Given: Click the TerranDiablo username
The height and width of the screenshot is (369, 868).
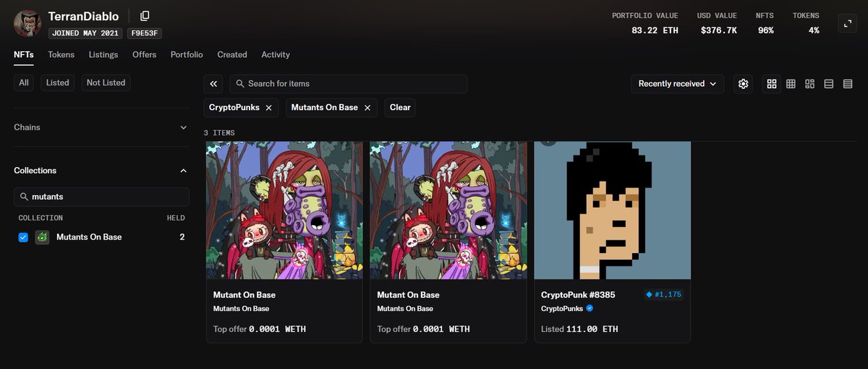Looking at the screenshot, I should [x=83, y=16].
